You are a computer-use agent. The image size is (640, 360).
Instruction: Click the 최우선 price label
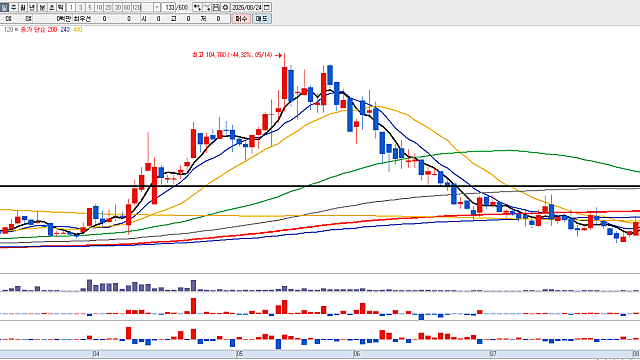(82, 18)
